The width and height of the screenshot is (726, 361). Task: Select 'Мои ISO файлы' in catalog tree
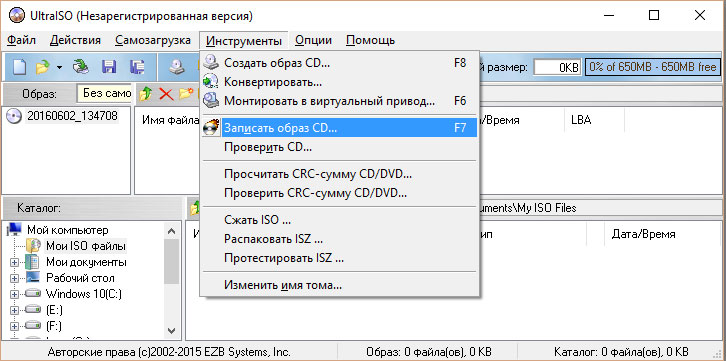pos(86,246)
